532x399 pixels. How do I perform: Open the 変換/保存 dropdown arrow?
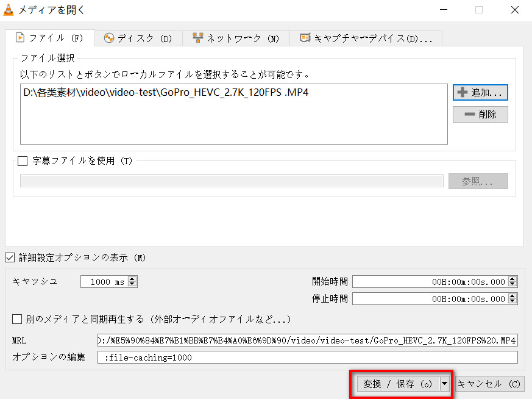tap(445, 384)
